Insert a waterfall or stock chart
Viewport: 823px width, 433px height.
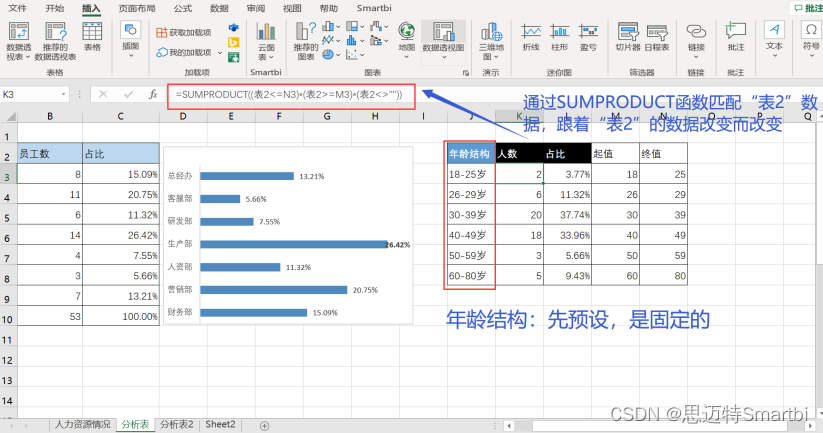point(376,26)
